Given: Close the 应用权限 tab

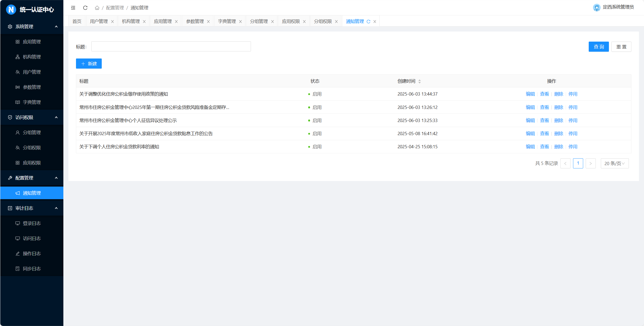Looking at the screenshot, I should coord(304,22).
